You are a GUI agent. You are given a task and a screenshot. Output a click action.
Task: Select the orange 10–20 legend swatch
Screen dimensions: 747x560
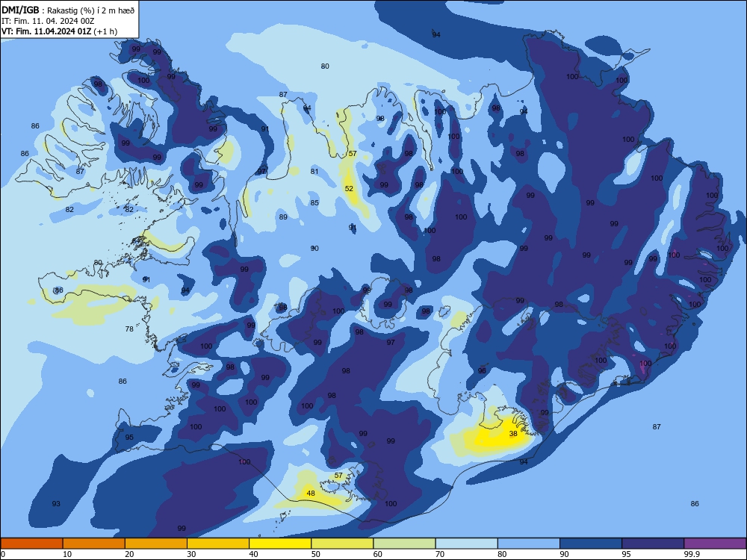[94, 544]
